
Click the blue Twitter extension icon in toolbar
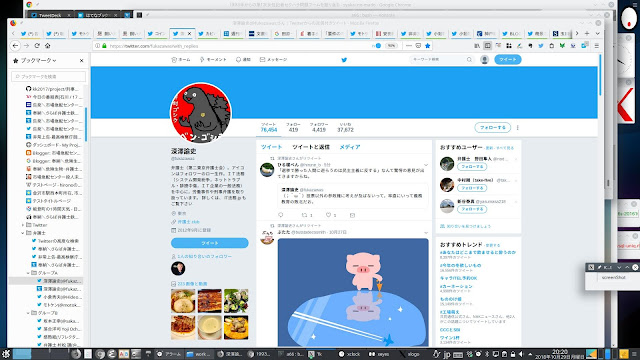coord(541,46)
